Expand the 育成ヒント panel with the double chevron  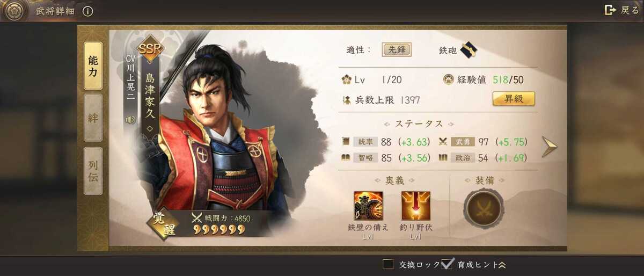coord(502,265)
